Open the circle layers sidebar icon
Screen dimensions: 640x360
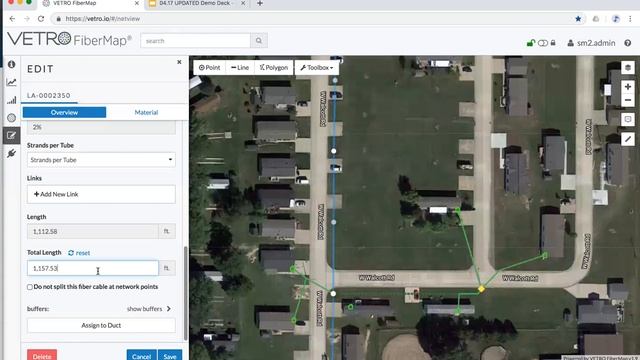pos(11,118)
